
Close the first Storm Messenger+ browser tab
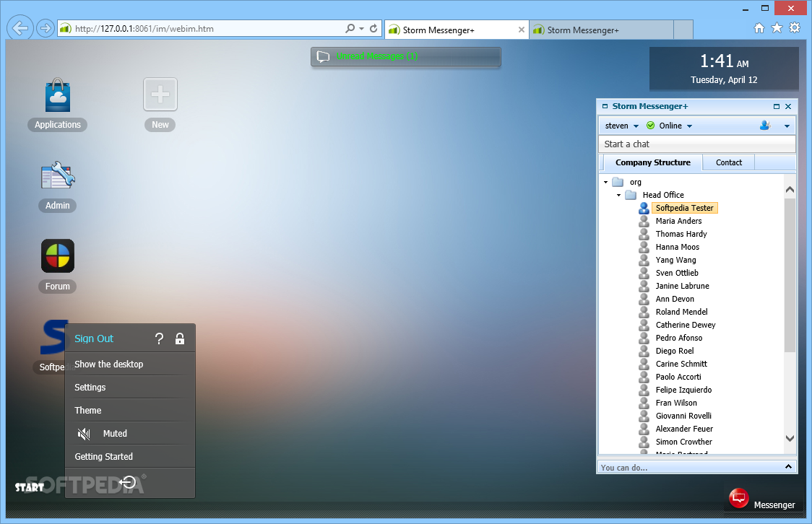point(522,30)
